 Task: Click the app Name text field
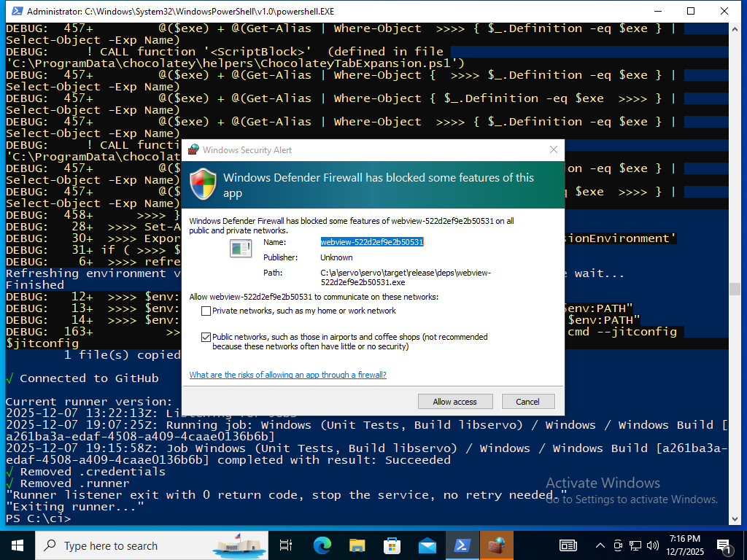[372, 242]
